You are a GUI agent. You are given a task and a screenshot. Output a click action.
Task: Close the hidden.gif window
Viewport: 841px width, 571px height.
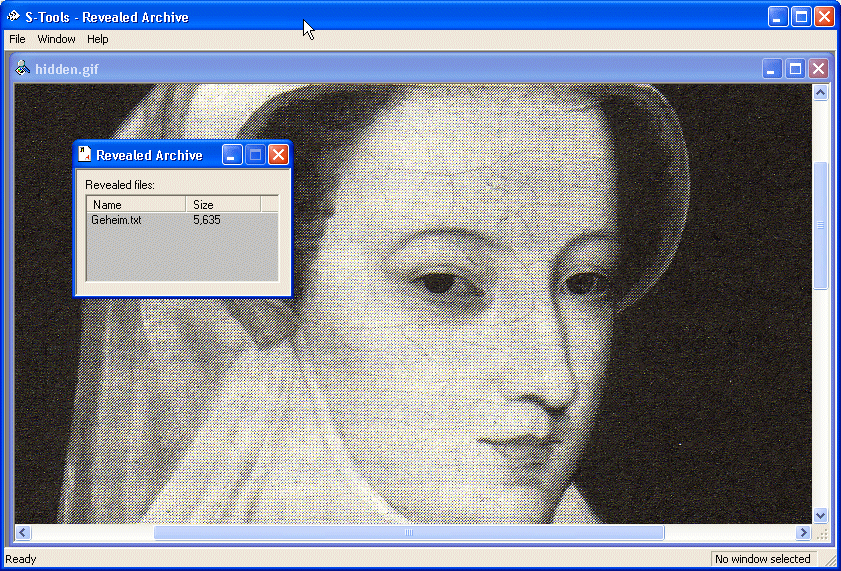818,69
